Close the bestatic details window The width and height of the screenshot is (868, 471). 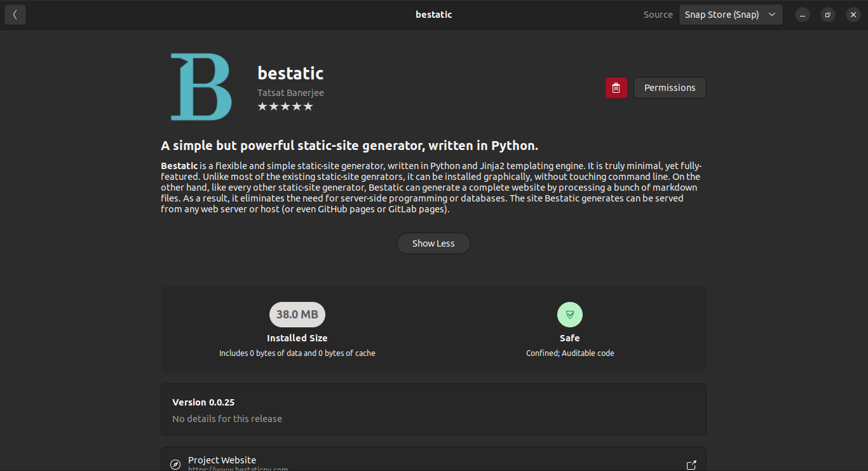point(853,15)
